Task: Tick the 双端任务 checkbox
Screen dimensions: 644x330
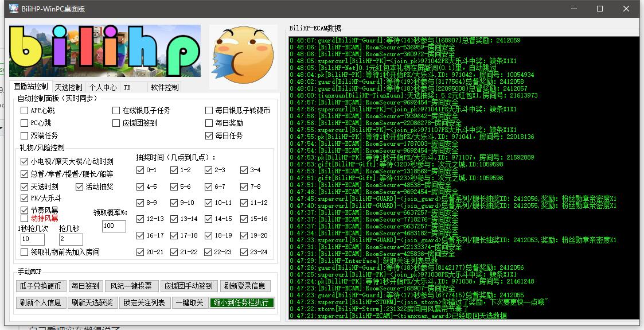Action: (24, 135)
